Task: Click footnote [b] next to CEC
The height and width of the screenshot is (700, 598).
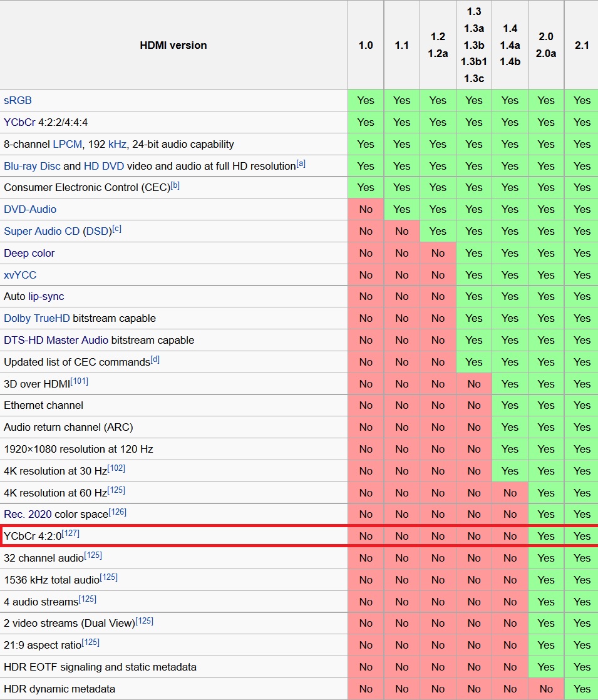Action: 175,185
